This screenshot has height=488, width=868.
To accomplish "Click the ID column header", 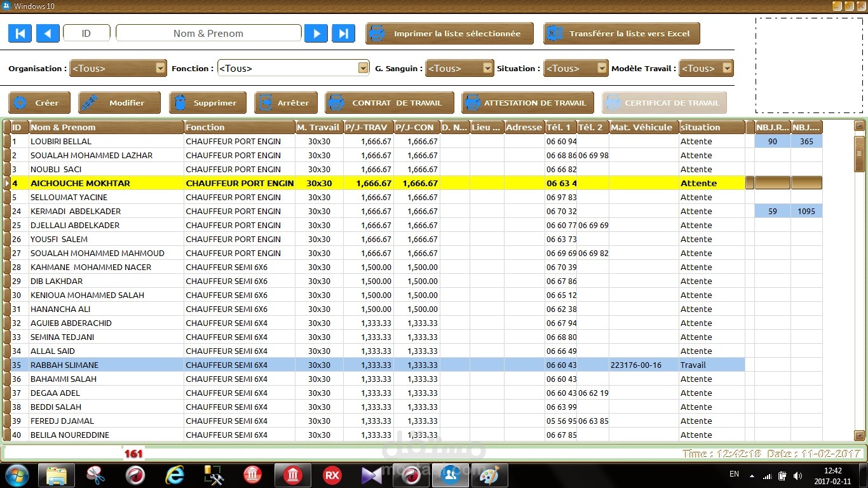I will pos(20,127).
